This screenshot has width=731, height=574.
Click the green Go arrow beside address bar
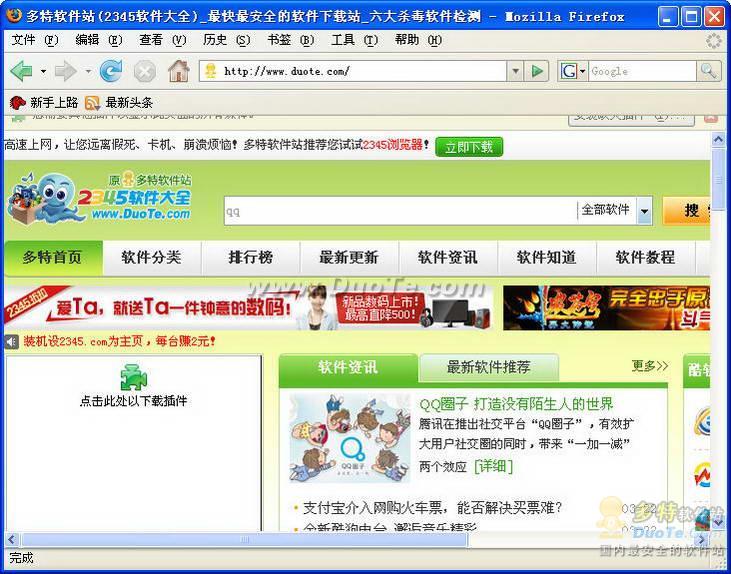(x=537, y=71)
